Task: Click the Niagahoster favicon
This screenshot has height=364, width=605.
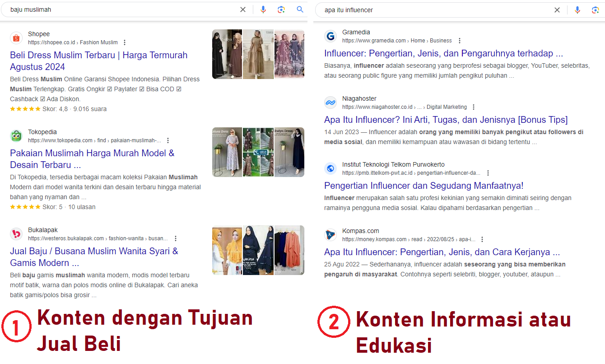Action: coord(330,103)
